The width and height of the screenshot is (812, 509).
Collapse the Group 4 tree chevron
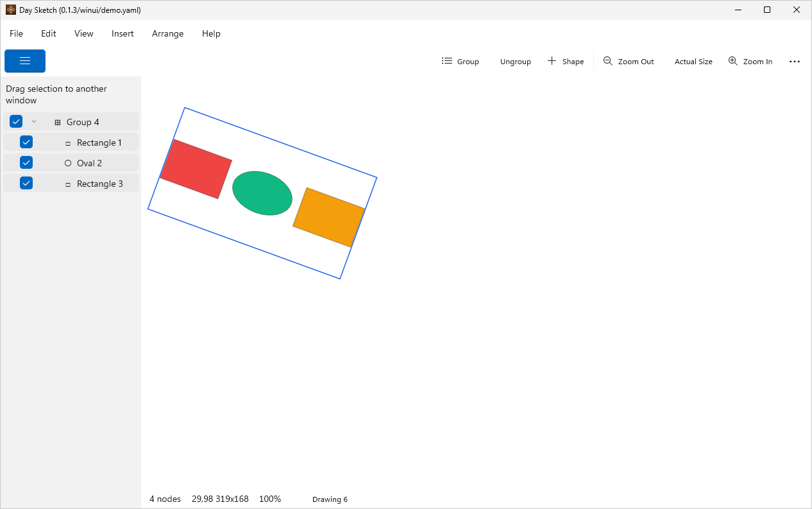[34, 121]
